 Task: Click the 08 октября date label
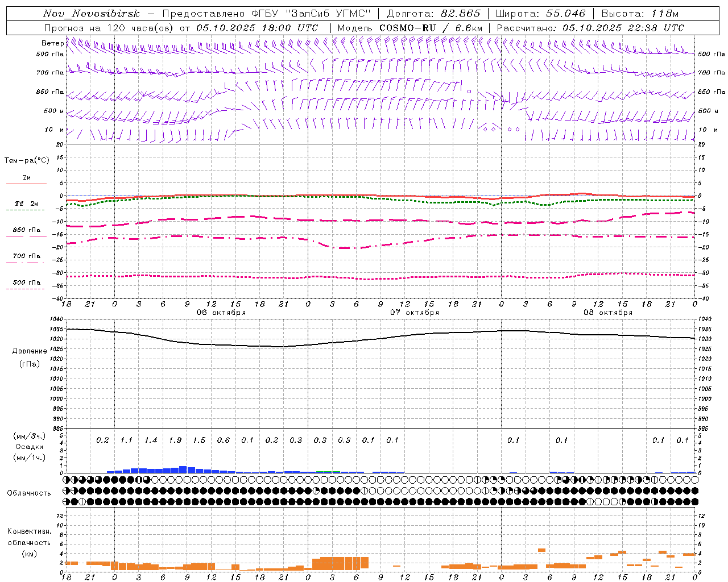(608, 313)
